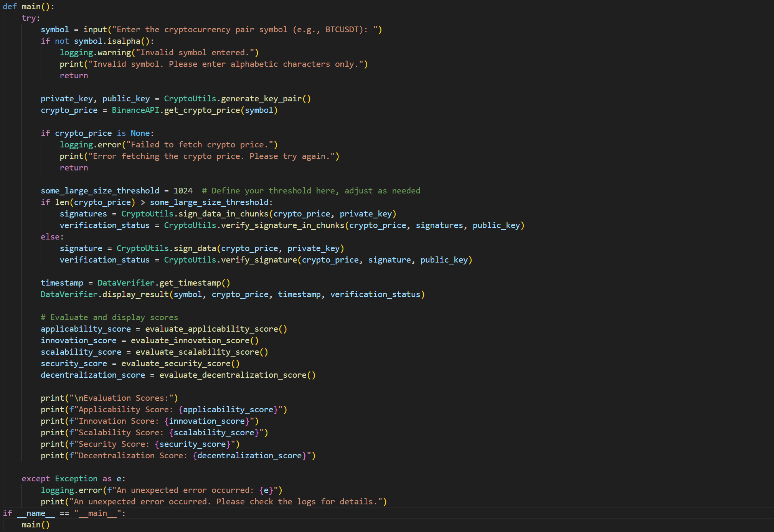Click evaluate_decentralization_score() call
Screen dimensions: 774x532
tap(237, 375)
